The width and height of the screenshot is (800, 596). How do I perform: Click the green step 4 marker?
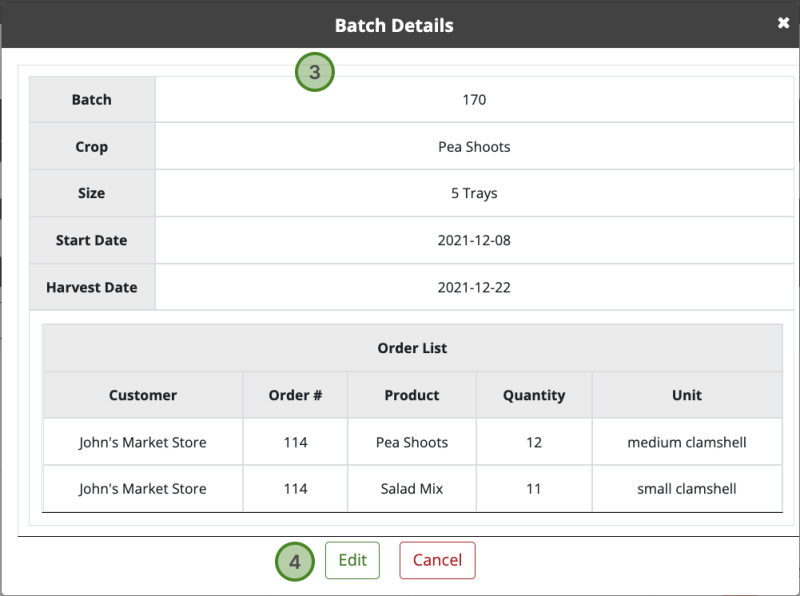click(x=294, y=562)
